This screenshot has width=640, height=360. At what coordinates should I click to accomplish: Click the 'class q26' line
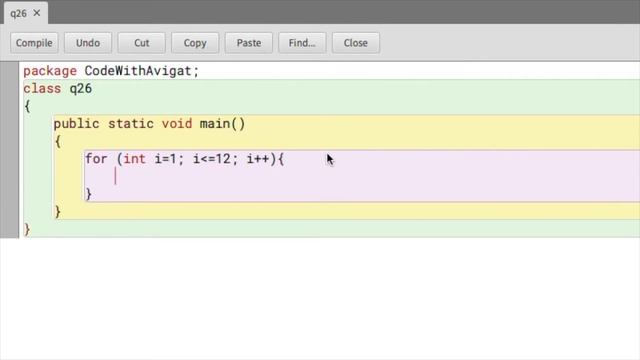[58, 89]
